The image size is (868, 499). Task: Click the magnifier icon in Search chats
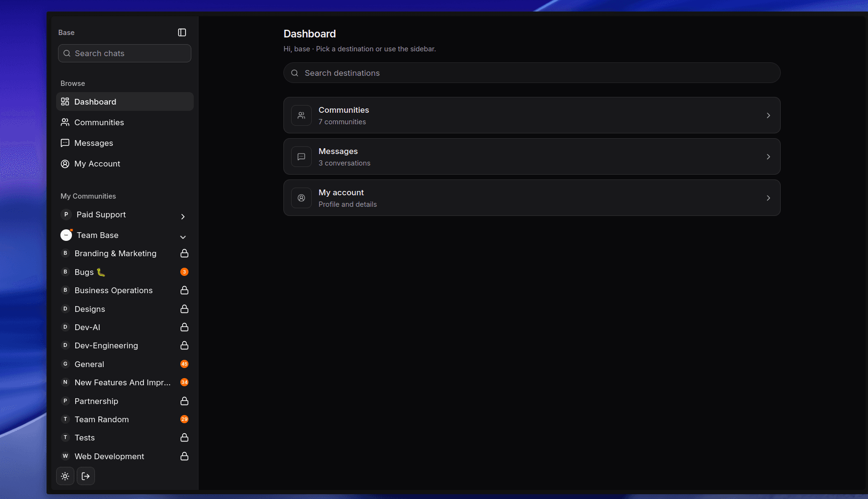pyautogui.click(x=67, y=53)
